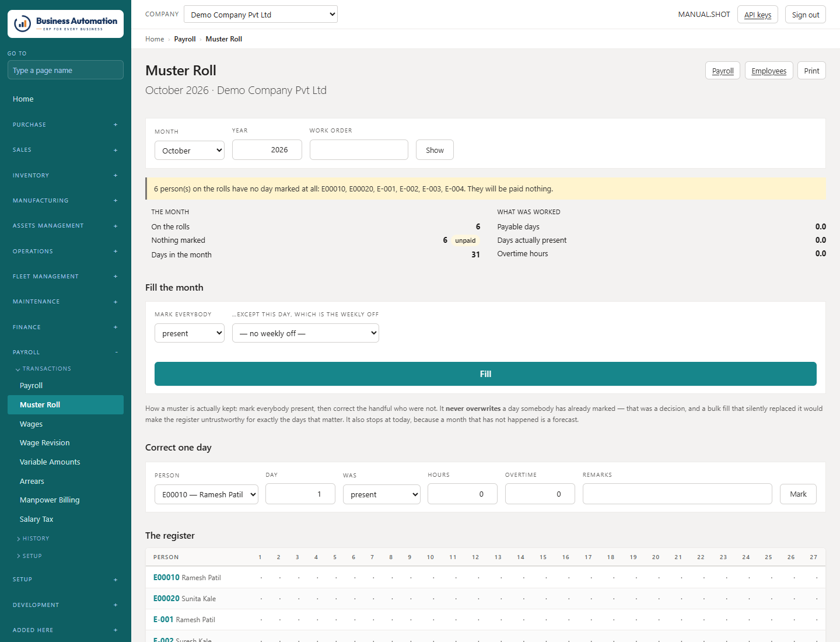Click the Mark button
This screenshot has height=642, width=840.
[798, 494]
